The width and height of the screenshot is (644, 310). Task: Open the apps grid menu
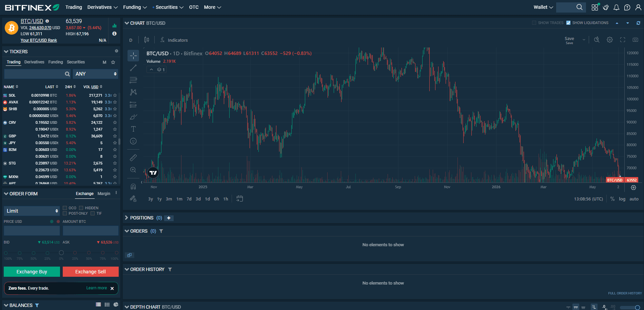click(595, 7)
